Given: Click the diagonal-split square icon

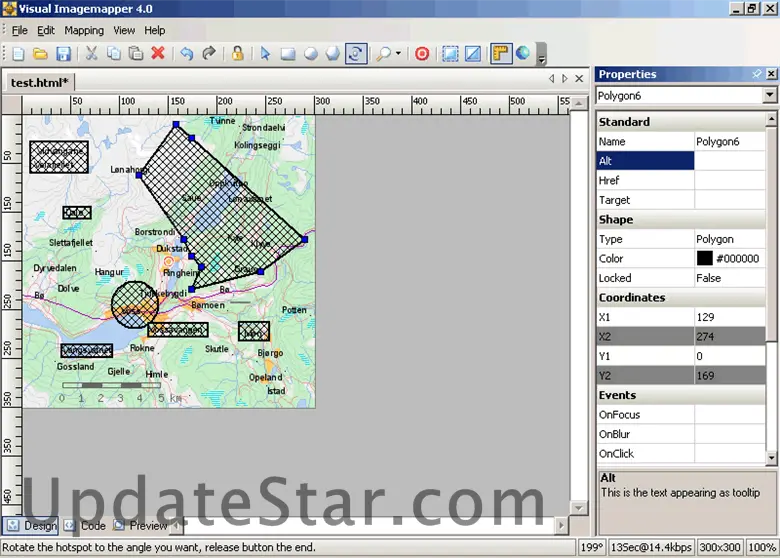Looking at the screenshot, I should [473, 53].
